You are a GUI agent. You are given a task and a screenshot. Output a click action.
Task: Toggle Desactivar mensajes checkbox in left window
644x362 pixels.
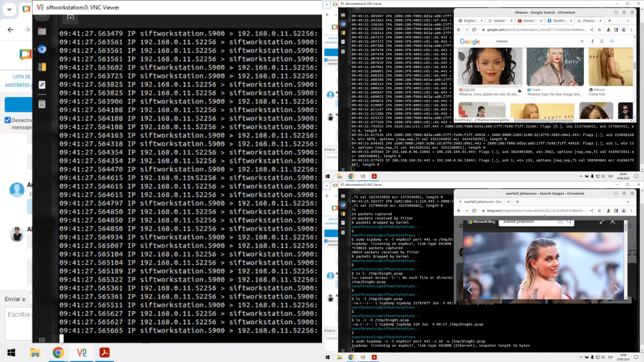[8, 120]
